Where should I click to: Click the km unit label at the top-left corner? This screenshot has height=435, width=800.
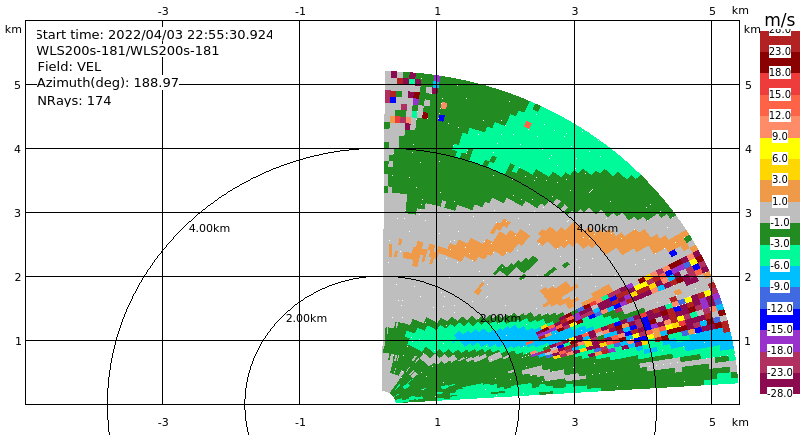coord(13,30)
